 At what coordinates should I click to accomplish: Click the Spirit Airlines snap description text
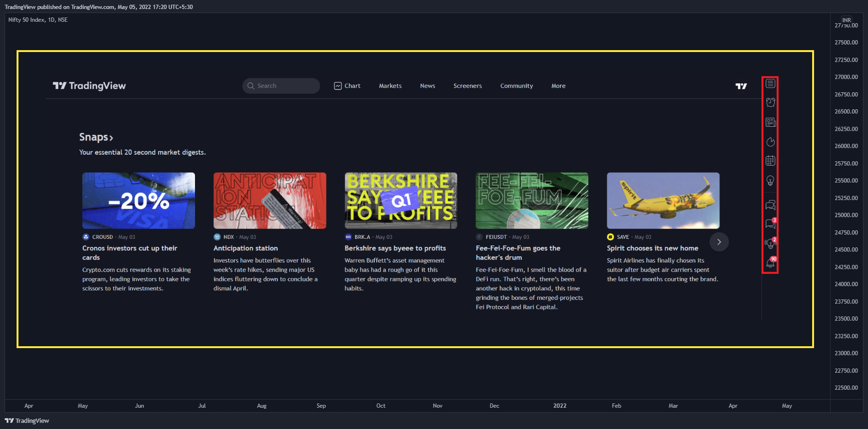[663, 270]
